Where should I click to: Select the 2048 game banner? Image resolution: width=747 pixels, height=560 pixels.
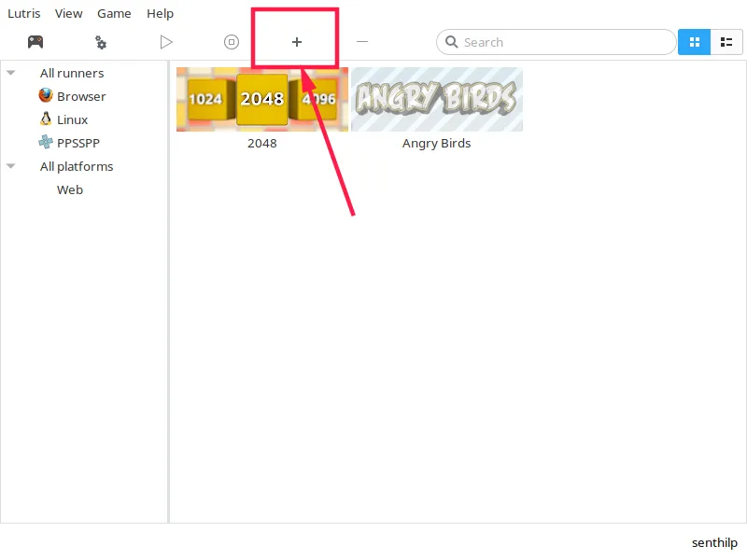262,99
